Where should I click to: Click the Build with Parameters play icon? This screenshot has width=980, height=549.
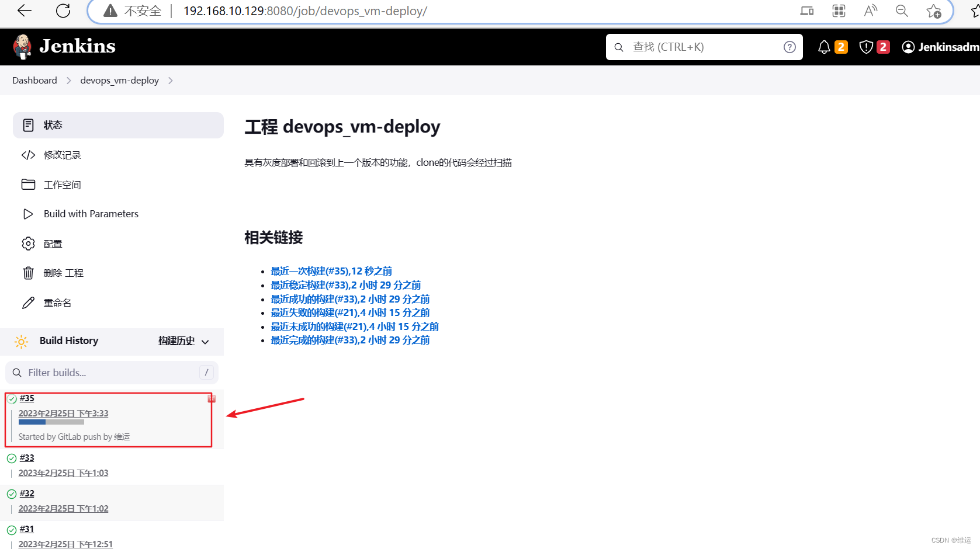[x=28, y=214]
